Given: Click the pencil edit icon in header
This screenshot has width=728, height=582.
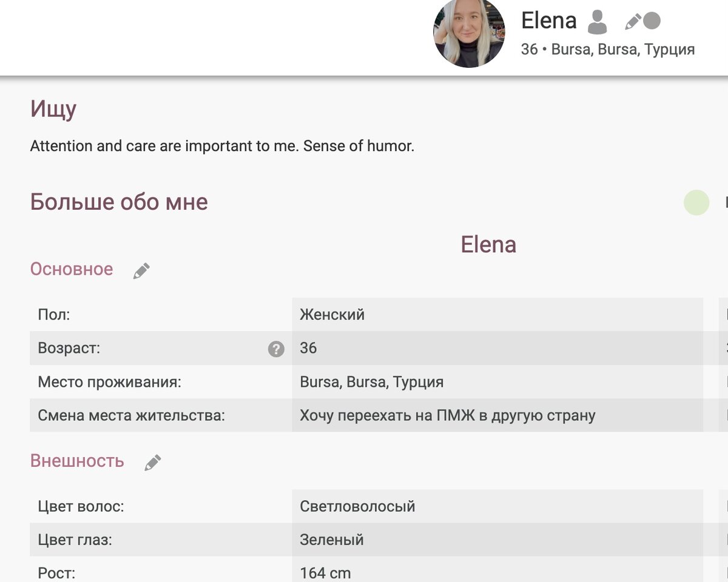Looking at the screenshot, I should [x=633, y=22].
